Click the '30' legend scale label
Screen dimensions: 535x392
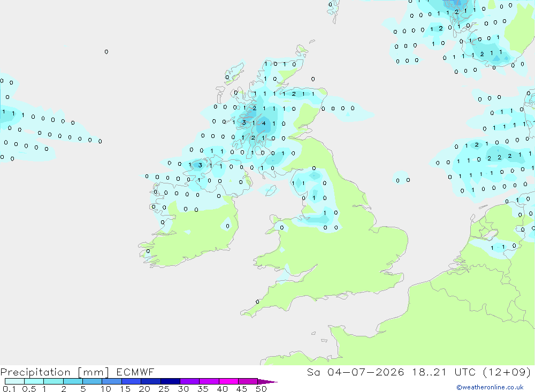click(183, 389)
